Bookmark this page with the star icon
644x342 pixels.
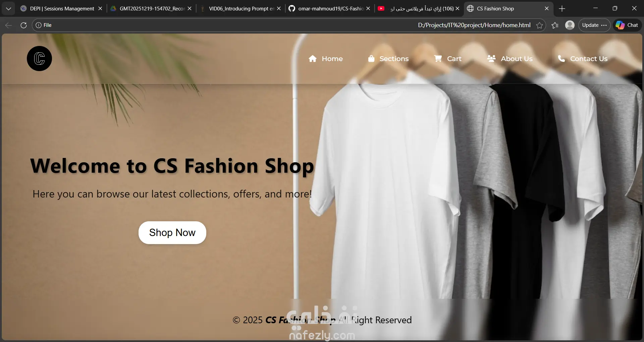pyautogui.click(x=539, y=25)
